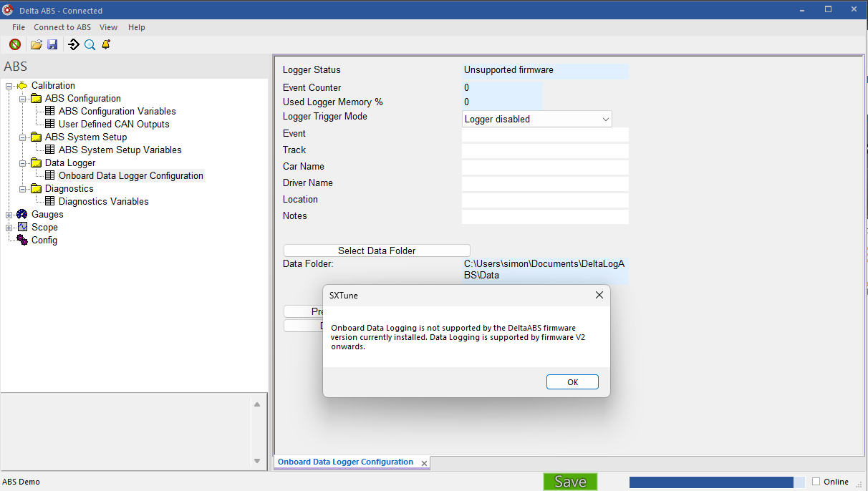Screen dimensions: 868x491
Task: Open the View menu
Action: 109,27
